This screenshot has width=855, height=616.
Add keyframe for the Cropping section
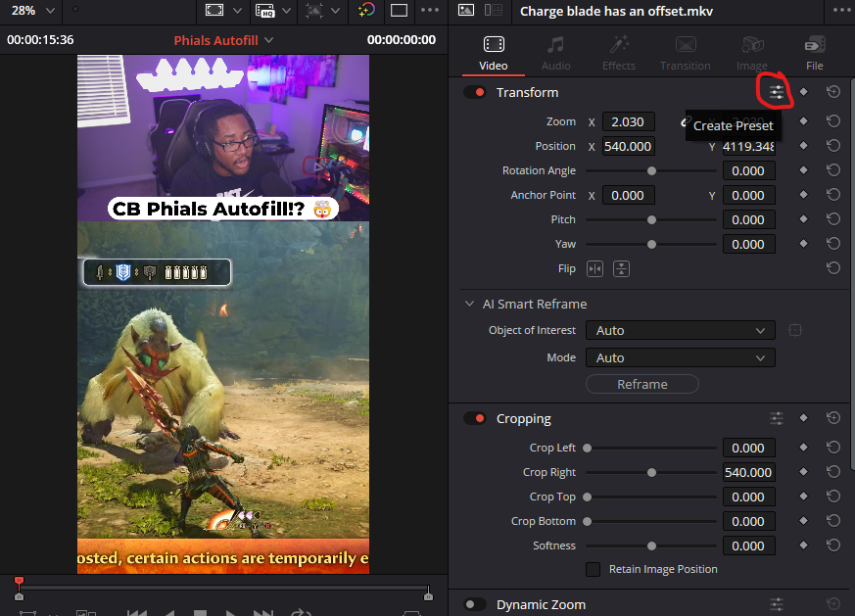click(x=803, y=417)
